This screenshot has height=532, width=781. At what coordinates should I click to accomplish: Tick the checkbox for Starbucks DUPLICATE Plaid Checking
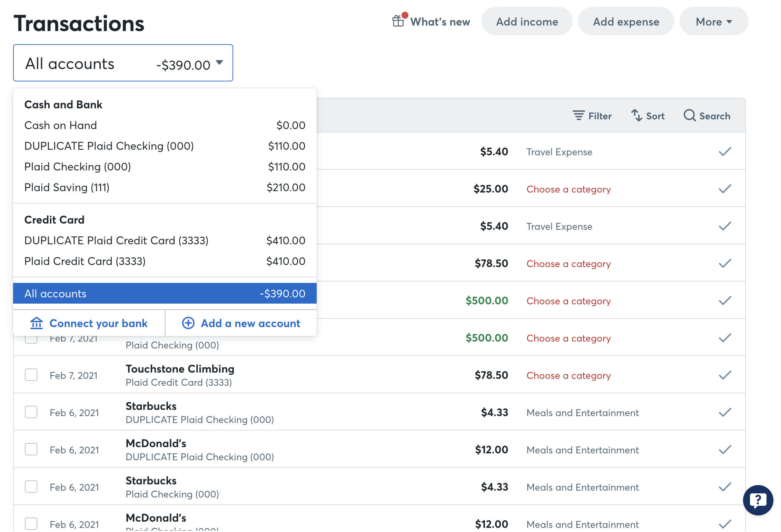31,412
